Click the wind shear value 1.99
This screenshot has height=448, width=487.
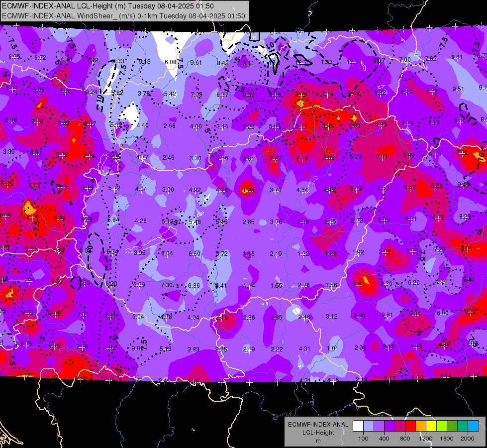[248, 190]
